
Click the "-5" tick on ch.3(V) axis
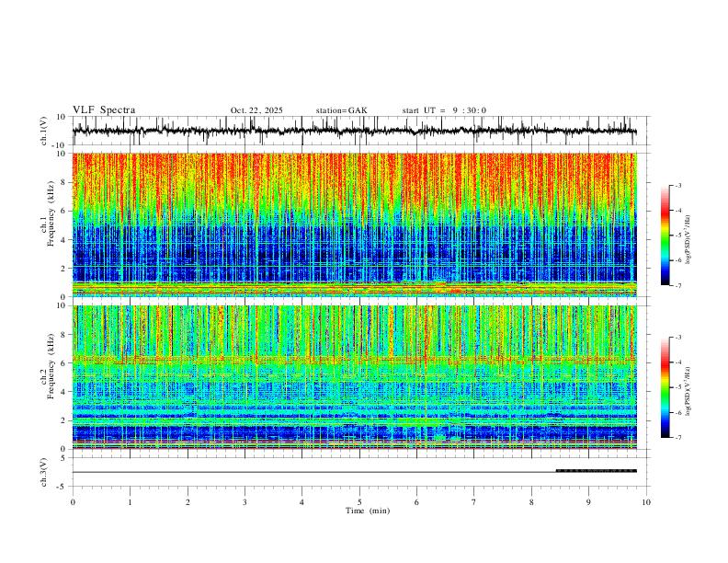click(x=63, y=487)
